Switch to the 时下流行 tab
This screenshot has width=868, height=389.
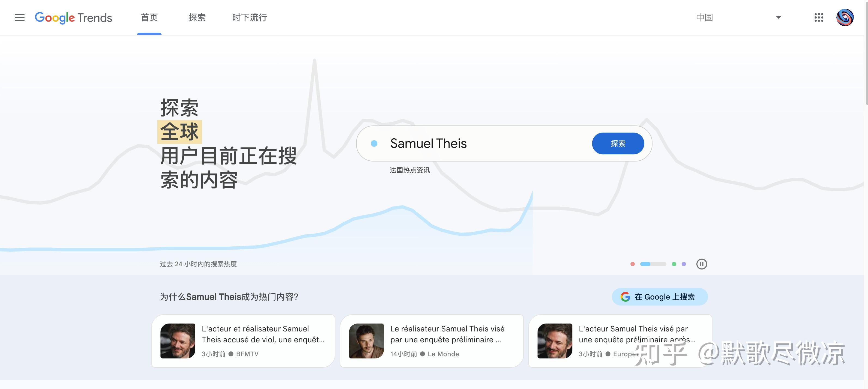pos(249,17)
